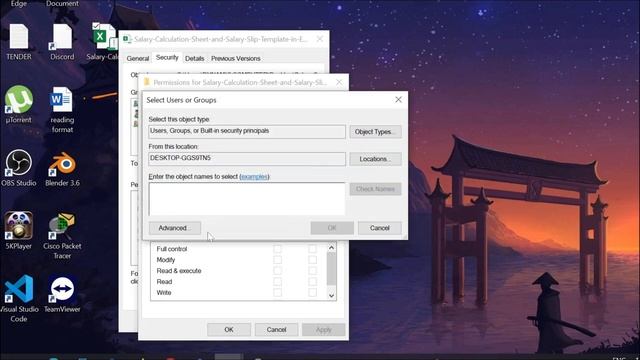Tick Allow checkbox for Full control

click(x=278, y=249)
